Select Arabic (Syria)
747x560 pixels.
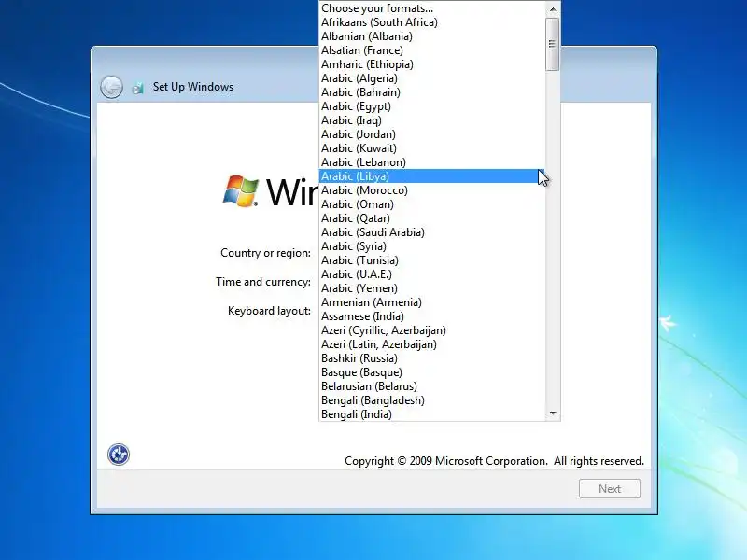click(x=431, y=246)
